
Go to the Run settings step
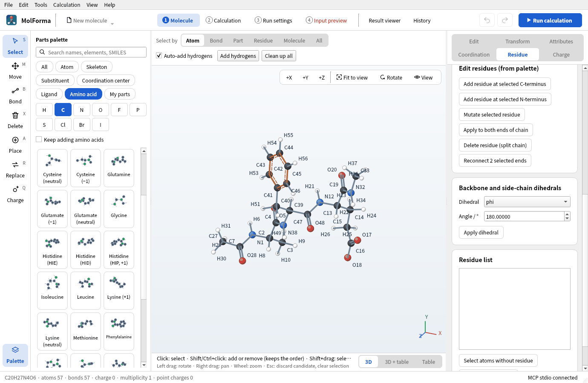point(274,20)
